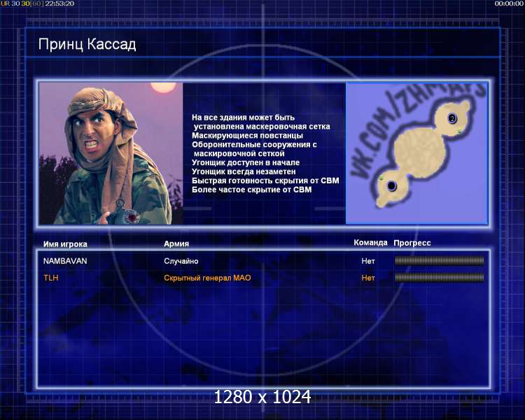The image size is (525, 420).
Task: Click the line 'Угонщик всегда незаметен'
Action: tap(244, 171)
